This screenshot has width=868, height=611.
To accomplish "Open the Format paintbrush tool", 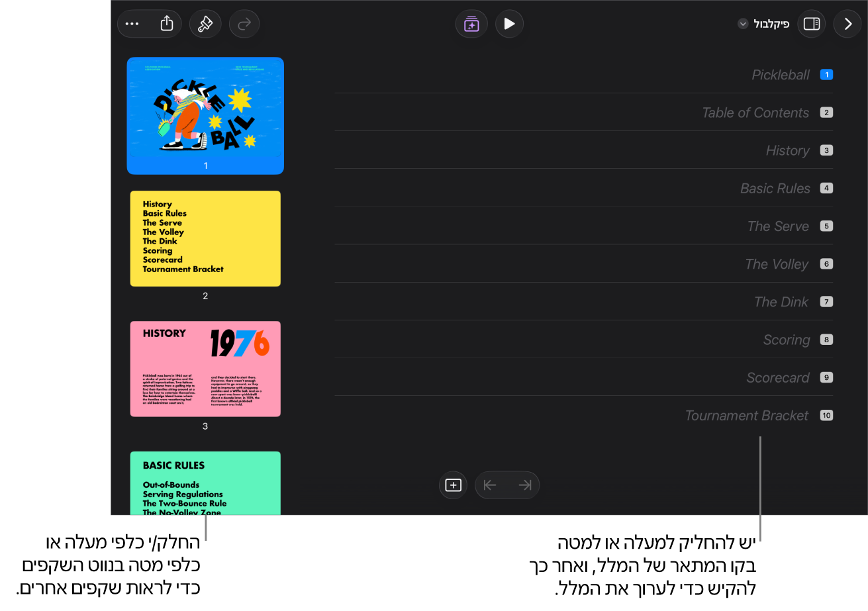I will coord(205,24).
